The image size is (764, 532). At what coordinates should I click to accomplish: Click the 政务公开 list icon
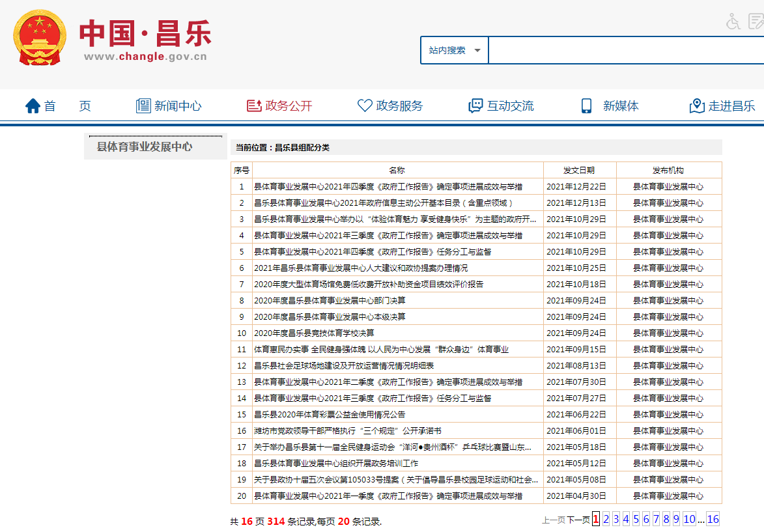254,105
